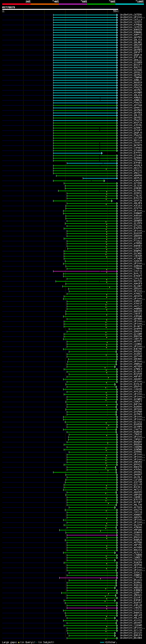Select the UniRef100_P54151 label

131,88
